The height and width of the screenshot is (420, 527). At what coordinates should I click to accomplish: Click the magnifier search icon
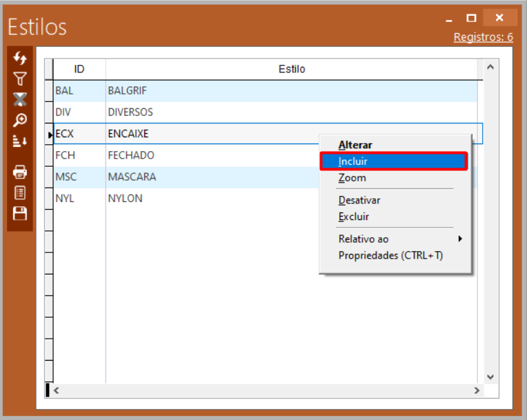tap(20, 120)
